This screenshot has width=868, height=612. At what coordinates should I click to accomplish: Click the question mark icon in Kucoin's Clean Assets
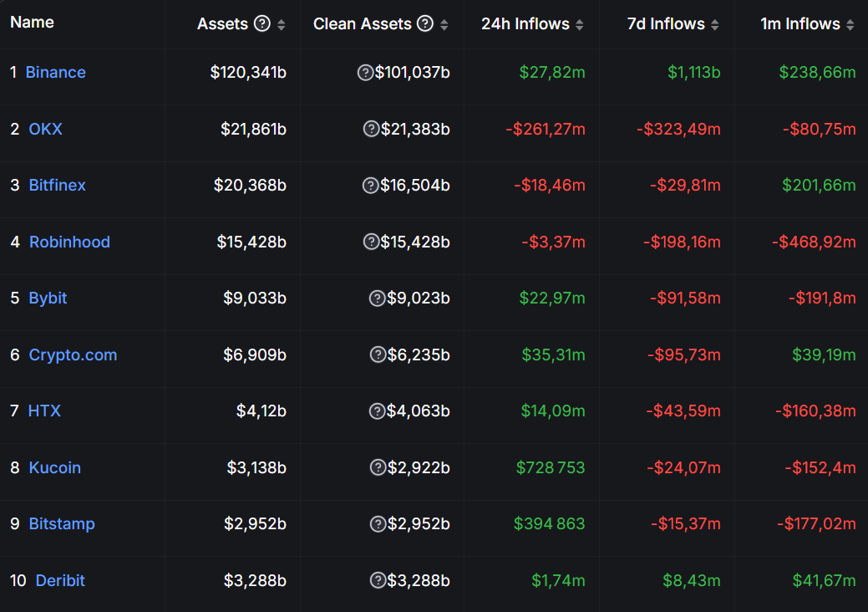pyautogui.click(x=378, y=467)
